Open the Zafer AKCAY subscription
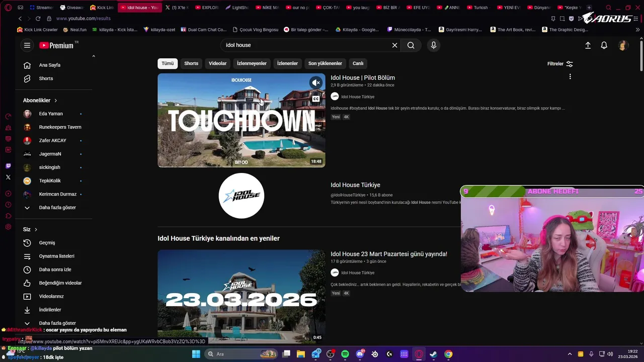Viewport: 644px width, 362px height. 54,141
